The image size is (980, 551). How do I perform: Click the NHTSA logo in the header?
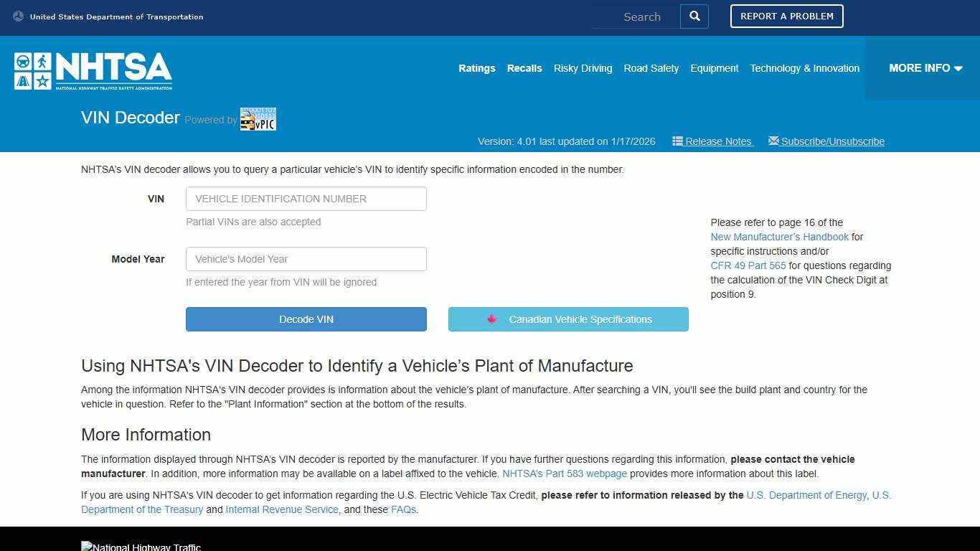pos(92,70)
